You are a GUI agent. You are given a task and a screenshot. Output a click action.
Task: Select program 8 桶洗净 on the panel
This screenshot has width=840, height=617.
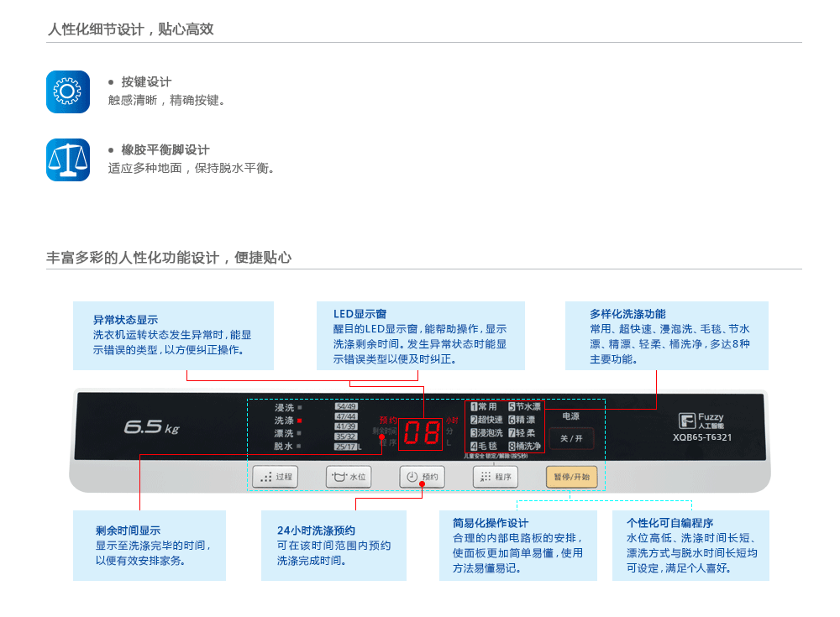point(524,446)
